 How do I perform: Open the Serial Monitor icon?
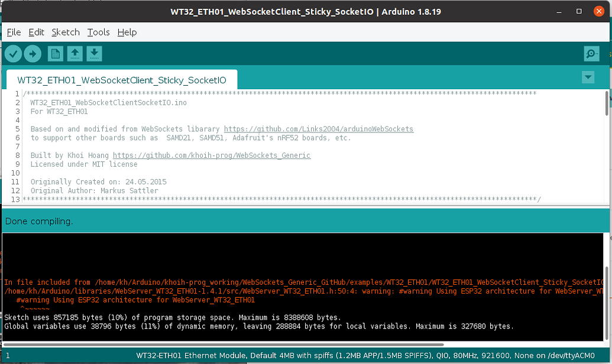point(591,53)
